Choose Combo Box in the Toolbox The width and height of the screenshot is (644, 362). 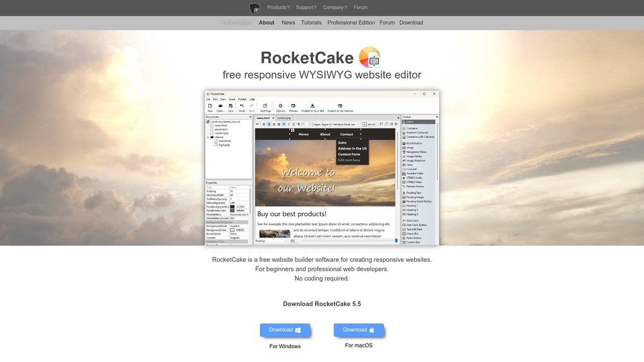pos(412,242)
